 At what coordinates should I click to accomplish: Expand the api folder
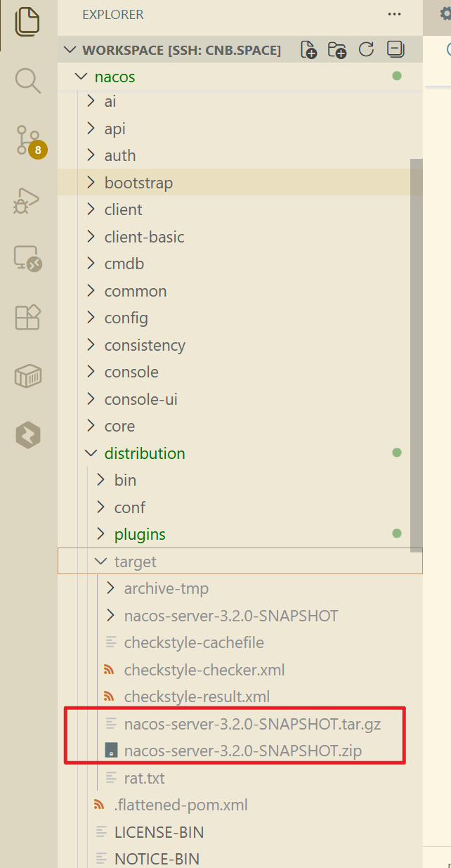240,129
